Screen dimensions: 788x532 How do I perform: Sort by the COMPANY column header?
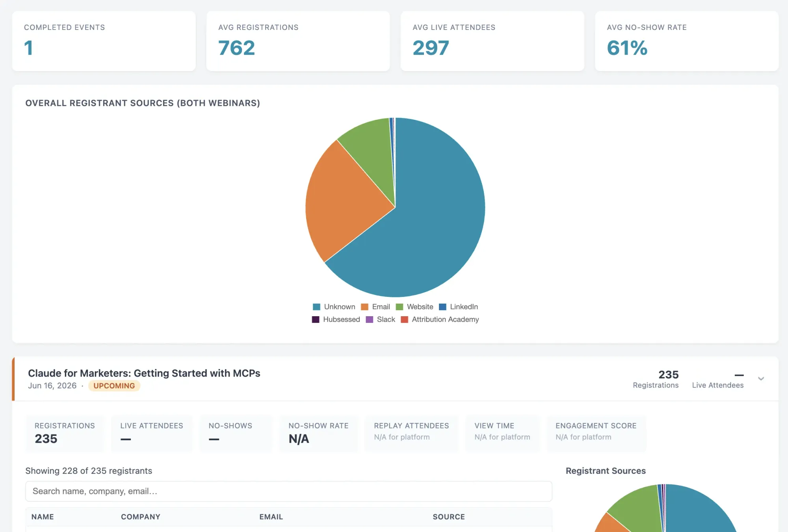pos(141,517)
